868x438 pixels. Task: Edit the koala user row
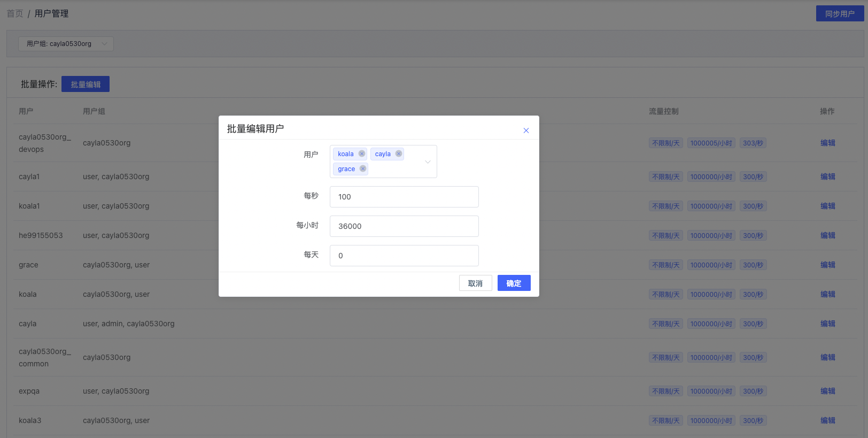point(827,294)
